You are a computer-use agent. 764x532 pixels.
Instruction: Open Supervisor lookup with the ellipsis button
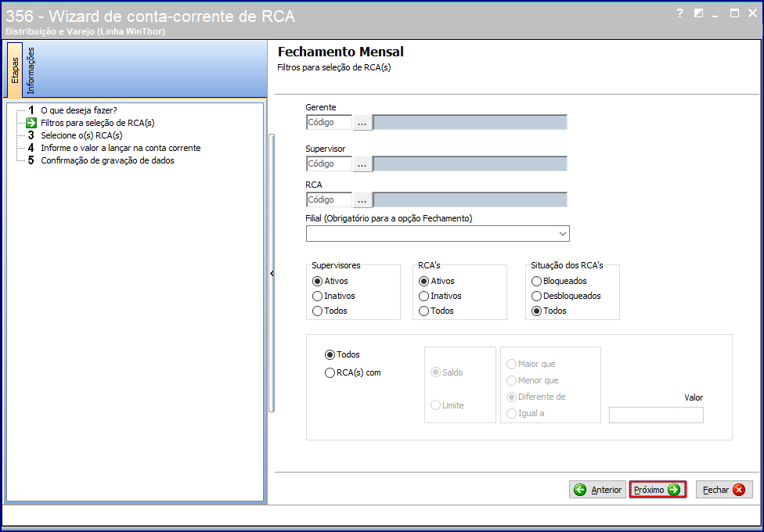coord(362,164)
